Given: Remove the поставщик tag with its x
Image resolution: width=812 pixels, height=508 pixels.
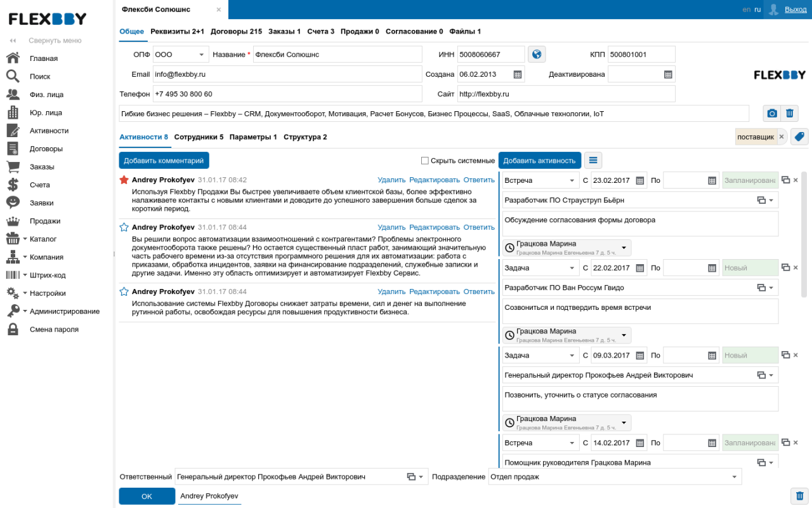Looking at the screenshot, I should click(782, 137).
